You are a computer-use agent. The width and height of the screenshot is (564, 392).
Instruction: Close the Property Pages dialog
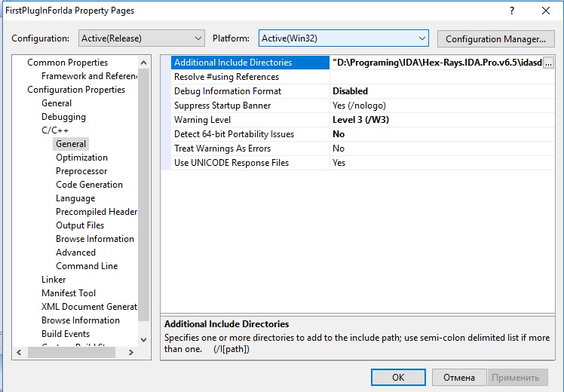546,11
